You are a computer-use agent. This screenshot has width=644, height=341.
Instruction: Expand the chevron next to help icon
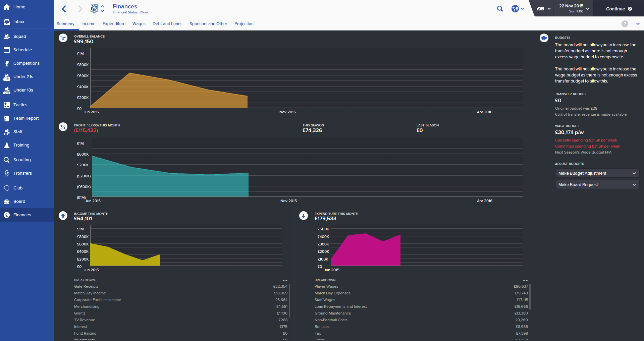click(x=638, y=24)
